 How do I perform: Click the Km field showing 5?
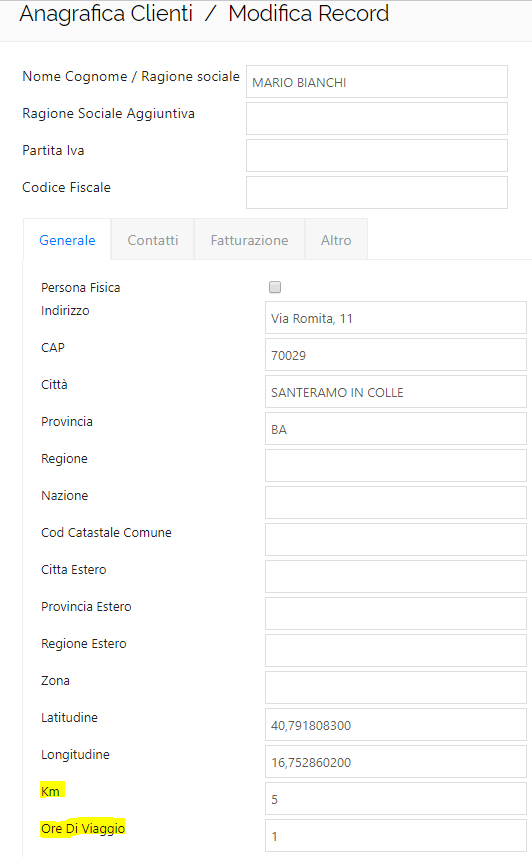(396, 799)
